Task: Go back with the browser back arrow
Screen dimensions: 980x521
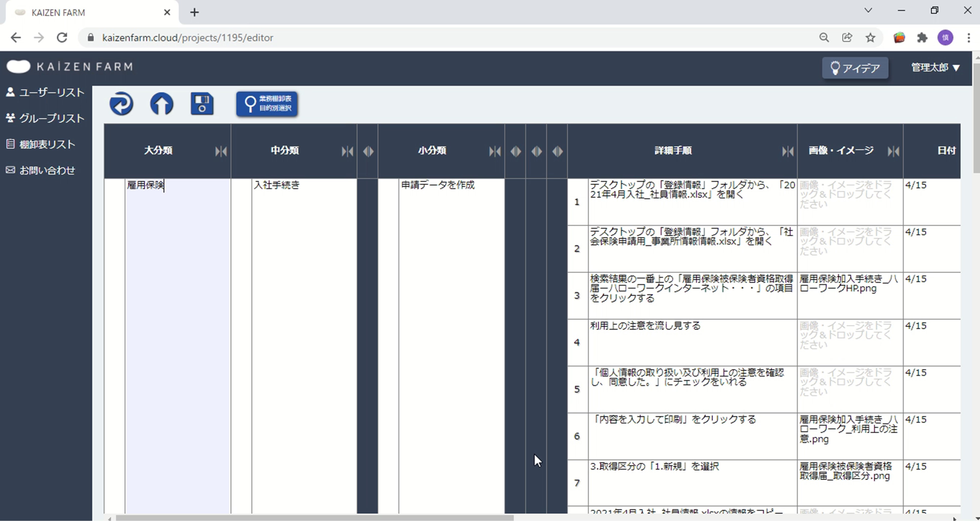Action: tap(16, 38)
